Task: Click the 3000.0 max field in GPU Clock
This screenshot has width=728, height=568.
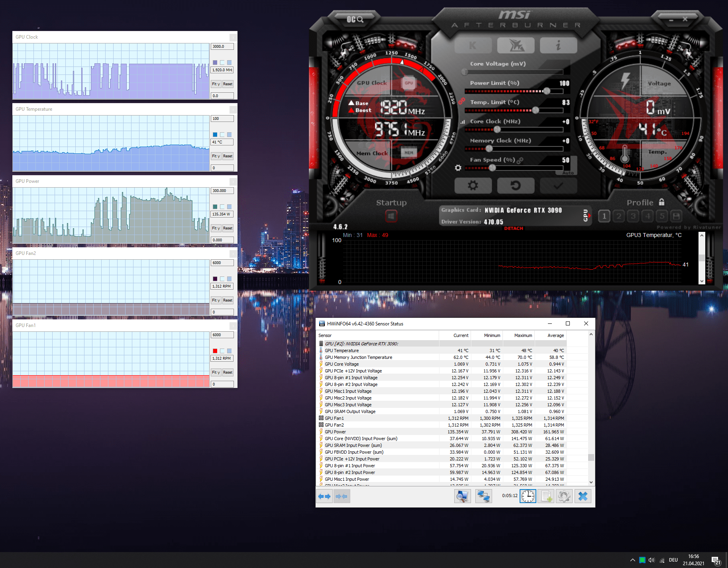Action: click(x=222, y=47)
